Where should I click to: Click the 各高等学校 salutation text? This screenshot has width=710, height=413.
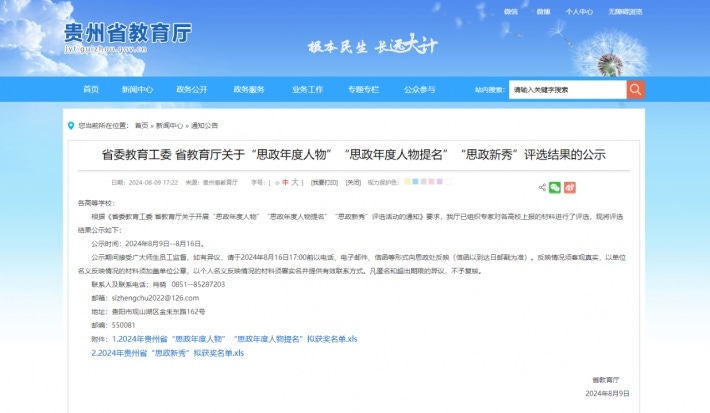96,203
